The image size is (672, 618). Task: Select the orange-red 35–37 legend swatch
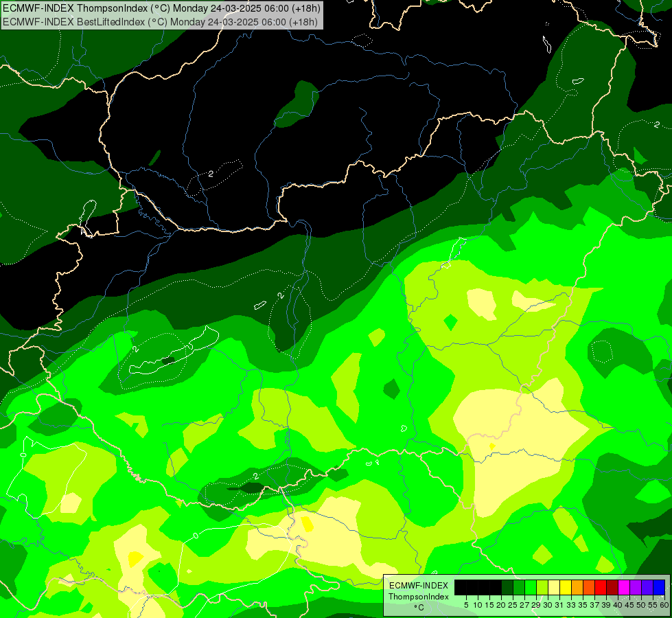[x=589, y=587]
